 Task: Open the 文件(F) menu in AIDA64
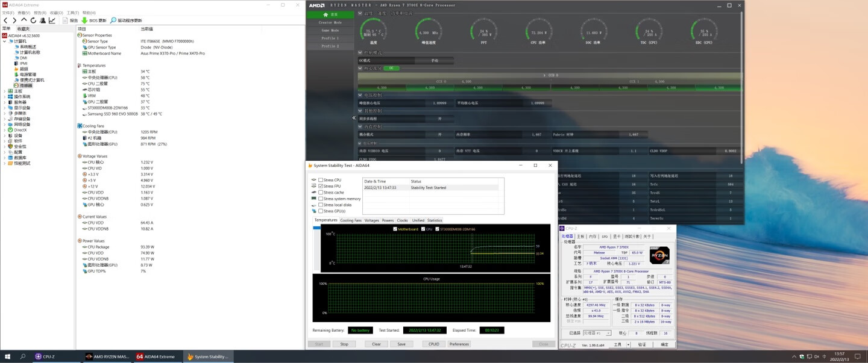pyautogui.click(x=8, y=13)
